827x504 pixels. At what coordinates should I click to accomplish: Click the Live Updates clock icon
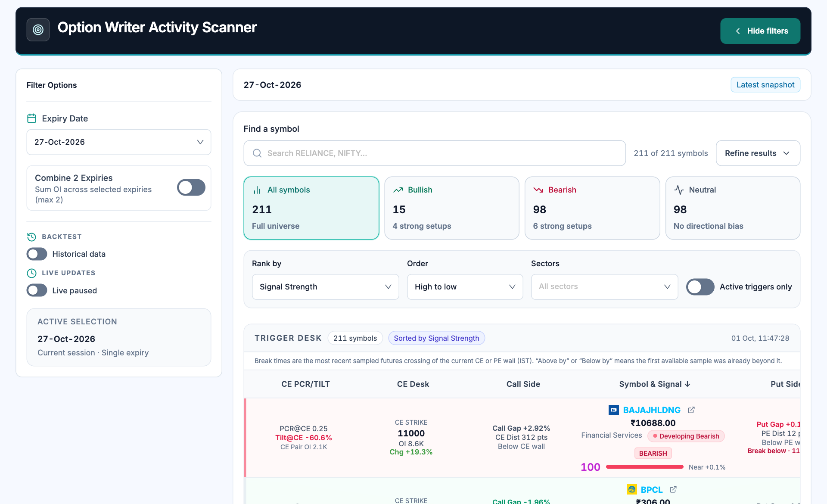(31, 273)
